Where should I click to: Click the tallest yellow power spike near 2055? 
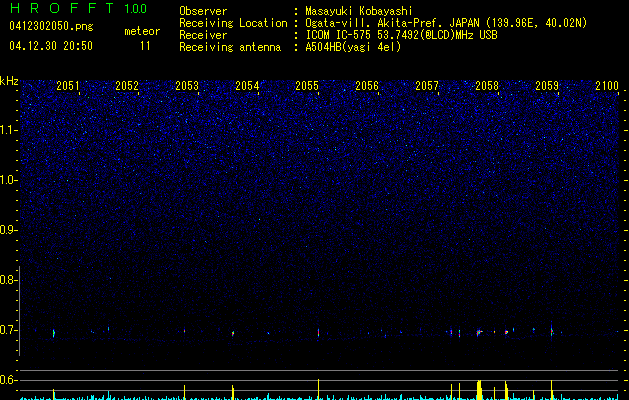coord(319,389)
